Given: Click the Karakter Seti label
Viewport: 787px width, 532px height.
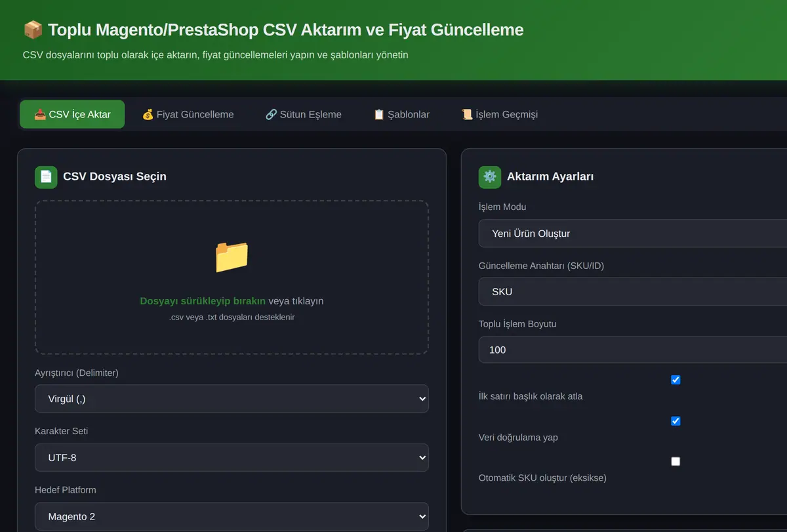Looking at the screenshot, I should click(x=61, y=431).
